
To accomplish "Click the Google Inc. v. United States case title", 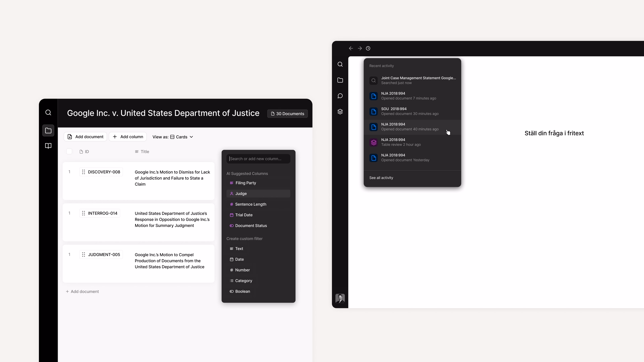I will 163,113.
